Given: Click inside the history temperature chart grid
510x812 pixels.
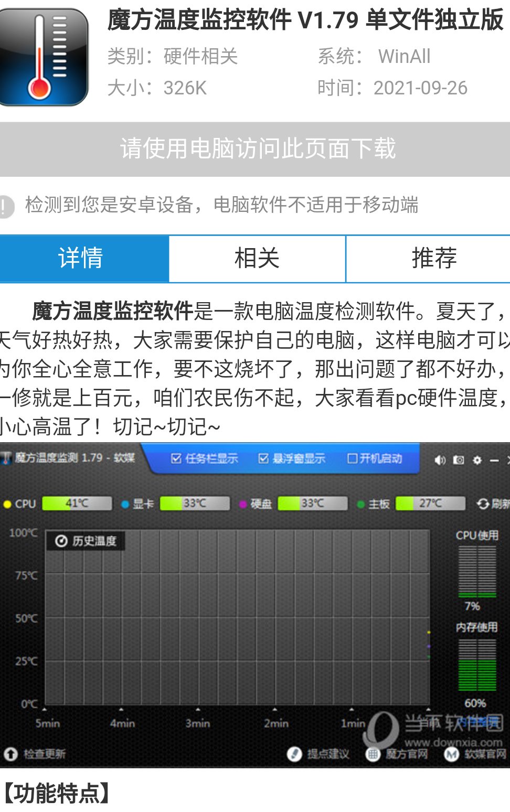Looking at the screenshot, I should point(237,618).
